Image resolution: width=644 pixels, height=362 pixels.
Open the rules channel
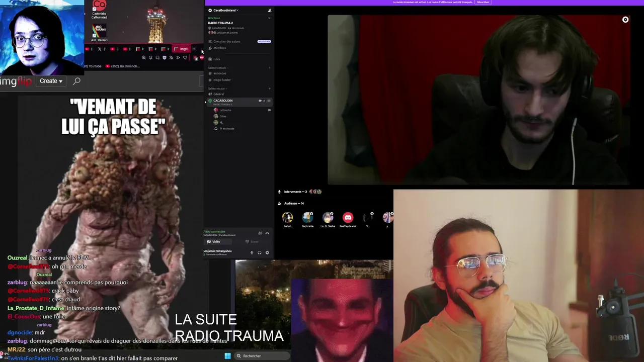[216, 59]
